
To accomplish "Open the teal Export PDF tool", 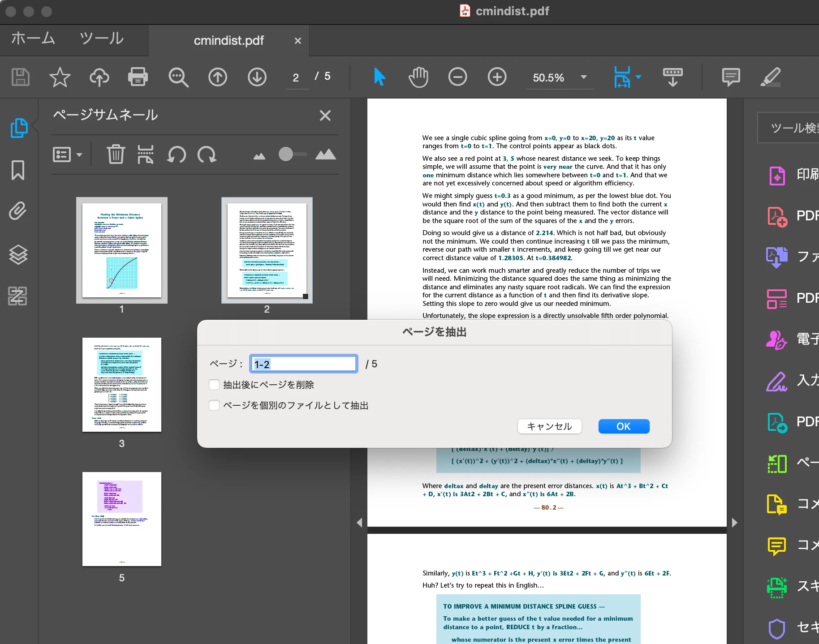I will (x=777, y=422).
